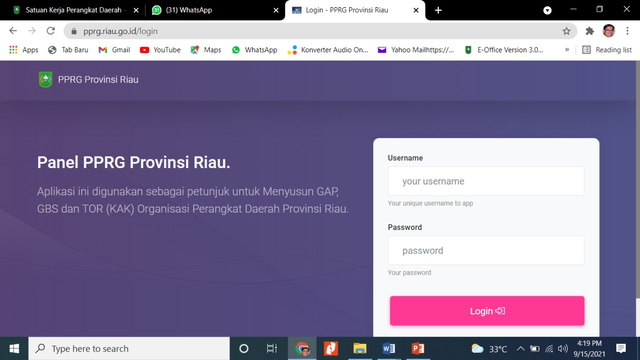This screenshot has height=360, width=640.
Task: Open Word from the taskbar
Action: (x=389, y=349)
